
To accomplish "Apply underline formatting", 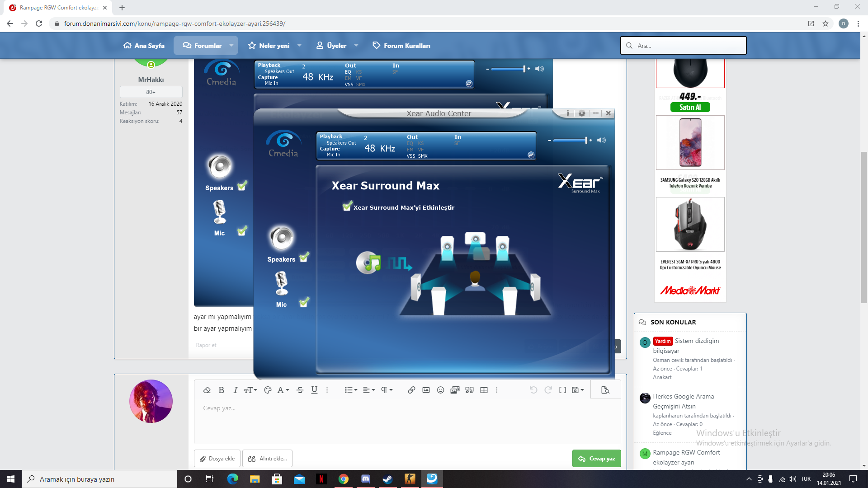I will 315,390.
